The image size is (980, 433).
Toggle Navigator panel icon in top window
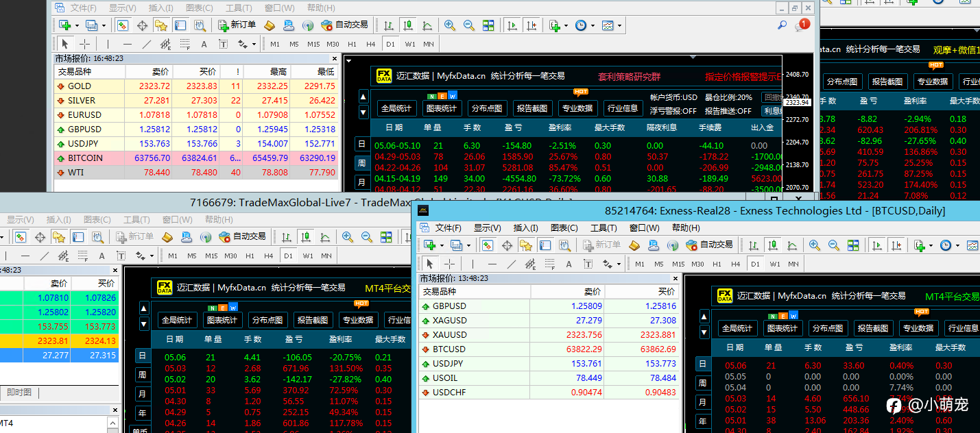pyautogui.click(x=161, y=25)
